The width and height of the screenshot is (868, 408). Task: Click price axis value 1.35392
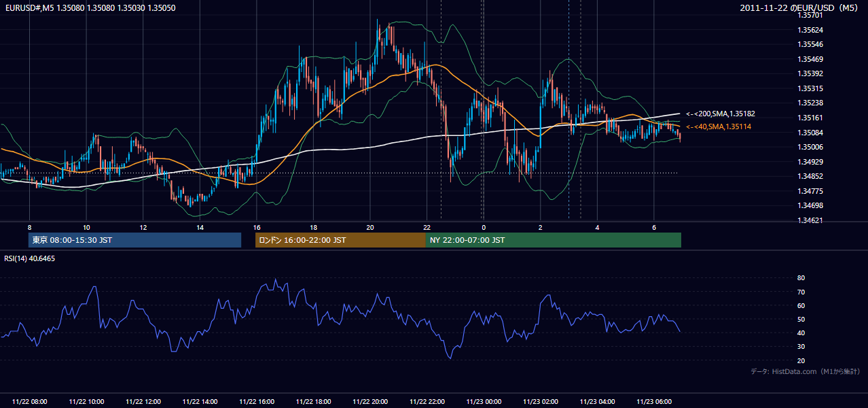pyautogui.click(x=811, y=73)
